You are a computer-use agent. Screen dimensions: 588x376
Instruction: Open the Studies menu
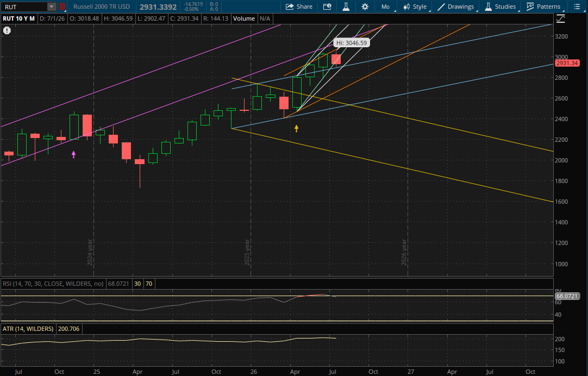click(501, 7)
